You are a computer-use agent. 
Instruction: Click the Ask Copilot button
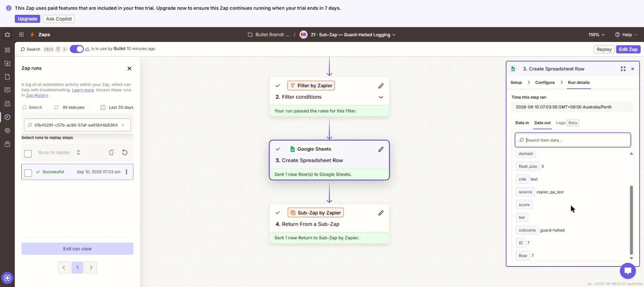pos(59,19)
